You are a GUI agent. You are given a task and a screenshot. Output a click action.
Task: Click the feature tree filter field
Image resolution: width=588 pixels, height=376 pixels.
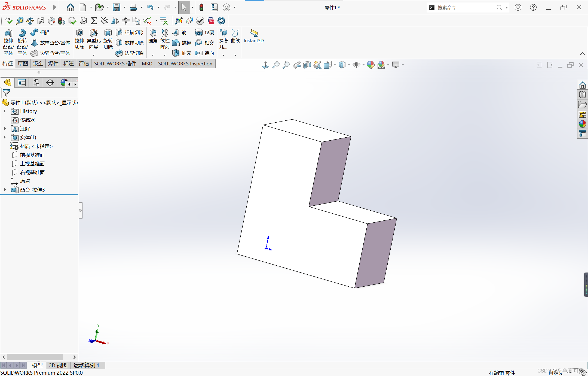pyautogui.click(x=39, y=93)
